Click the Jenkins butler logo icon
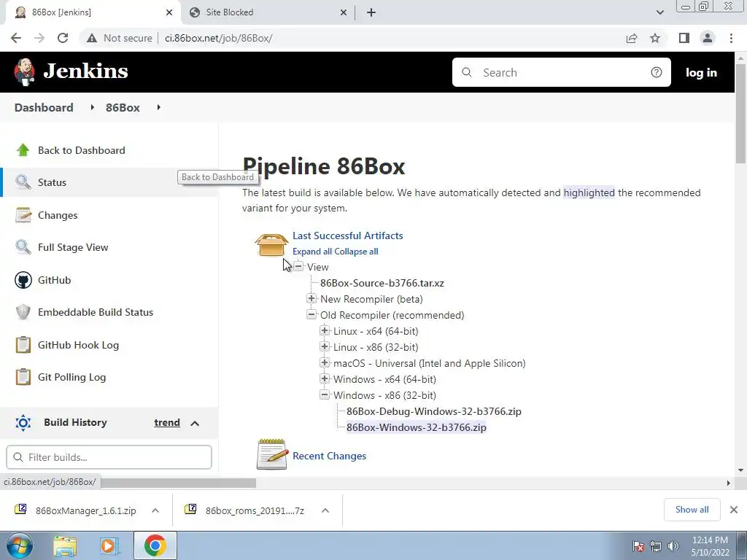The image size is (747, 560). click(24, 72)
